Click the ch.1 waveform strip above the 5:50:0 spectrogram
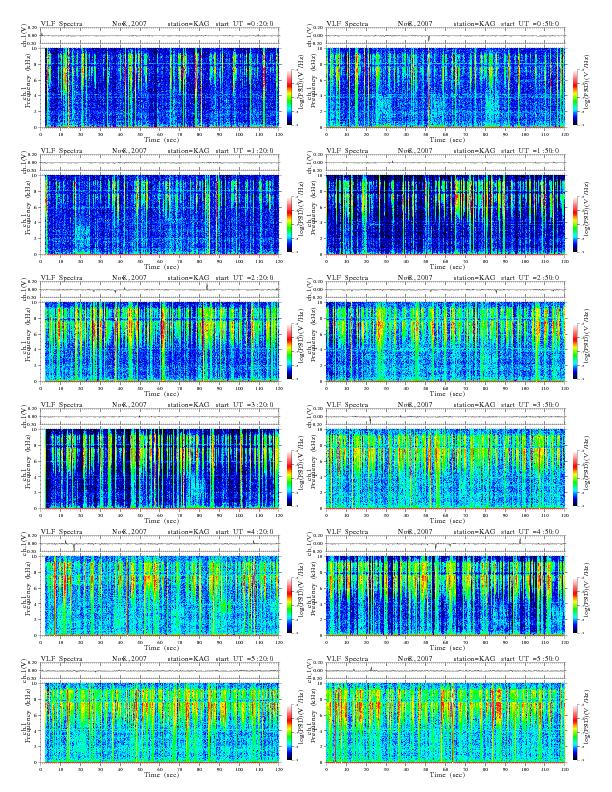Viewport: 612px width, 792px height. point(446,671)
